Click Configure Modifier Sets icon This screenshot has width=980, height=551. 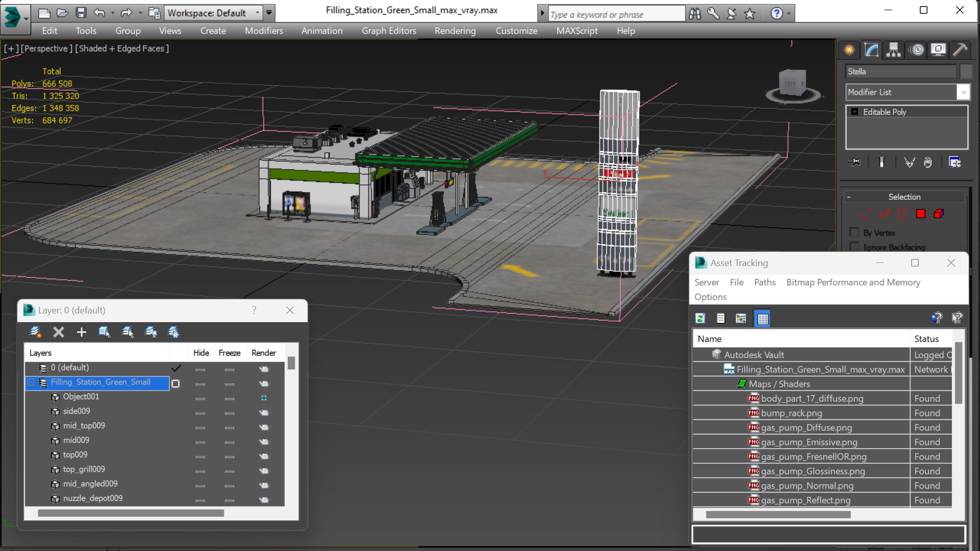point(954,162)
